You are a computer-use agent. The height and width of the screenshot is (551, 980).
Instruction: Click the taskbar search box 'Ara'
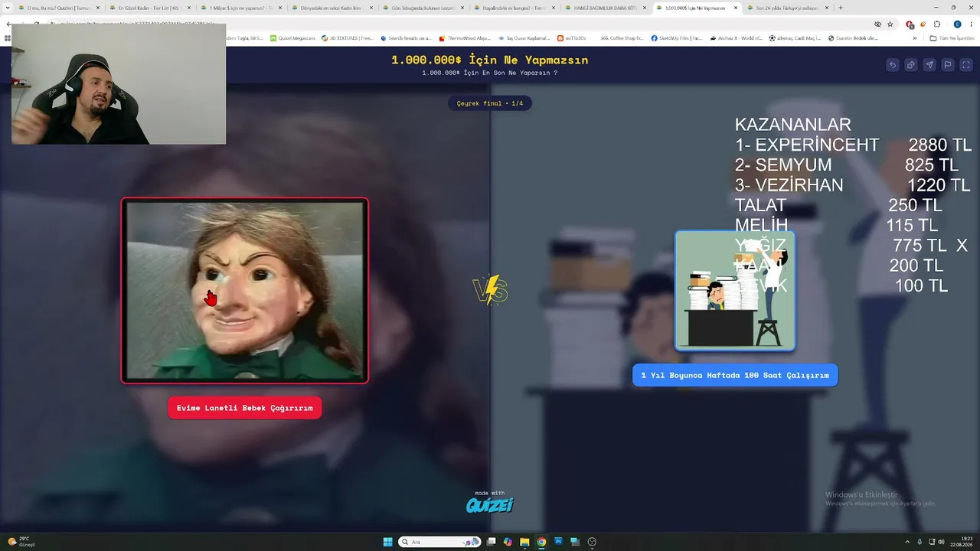439,542
